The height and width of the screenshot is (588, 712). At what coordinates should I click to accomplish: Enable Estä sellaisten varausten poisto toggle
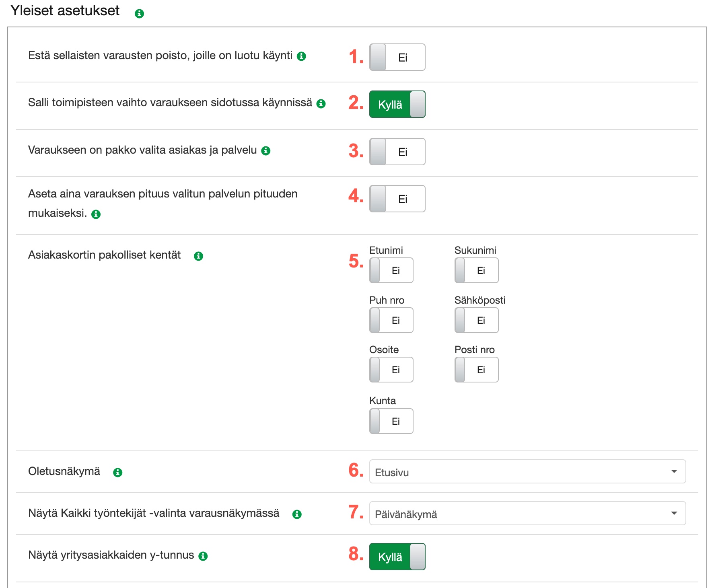coord(397,57)
